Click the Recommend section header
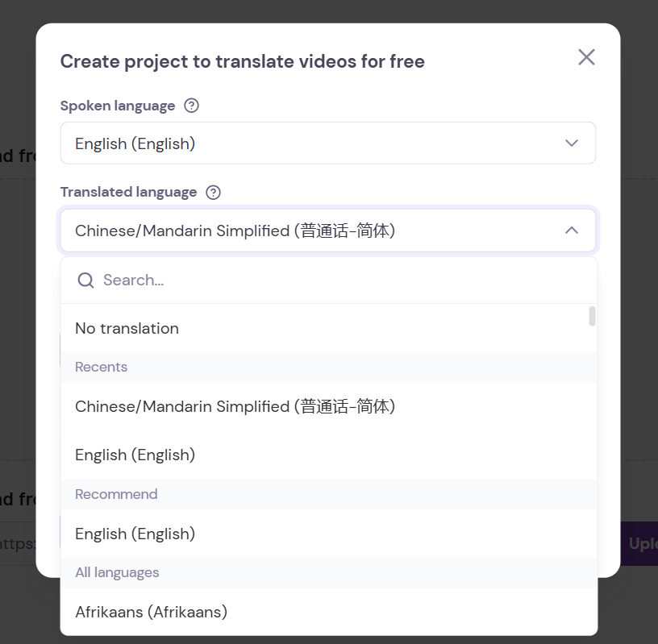Viewport: 658px width, 644px height. tap(116, 494)
